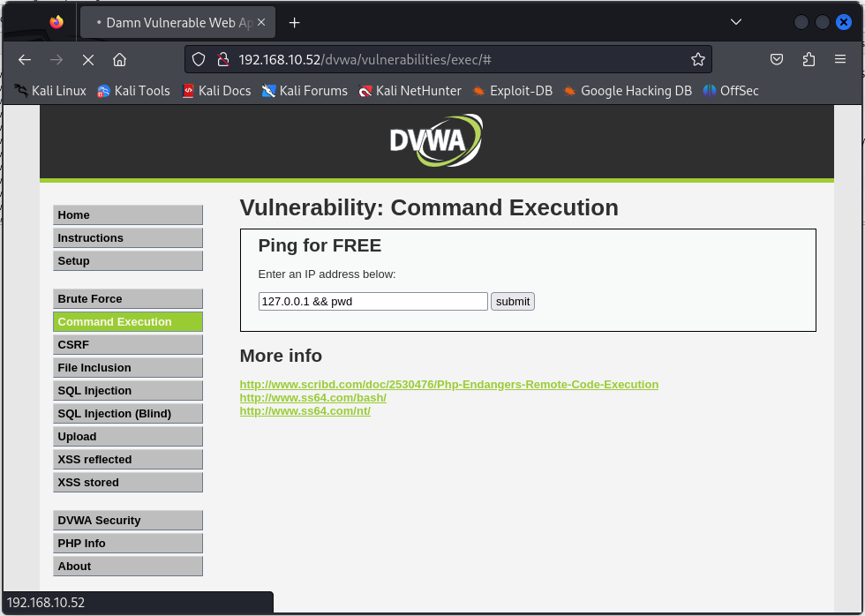Screen dimensions: 865x616
Task: Open the Kali NetHunter bookmark
Action: point(410,90)
